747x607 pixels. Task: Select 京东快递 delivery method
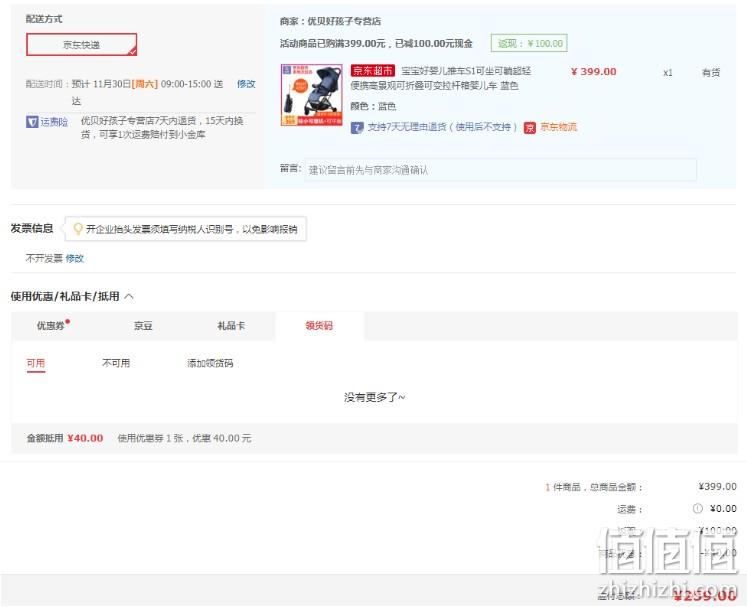pos(81,44)
